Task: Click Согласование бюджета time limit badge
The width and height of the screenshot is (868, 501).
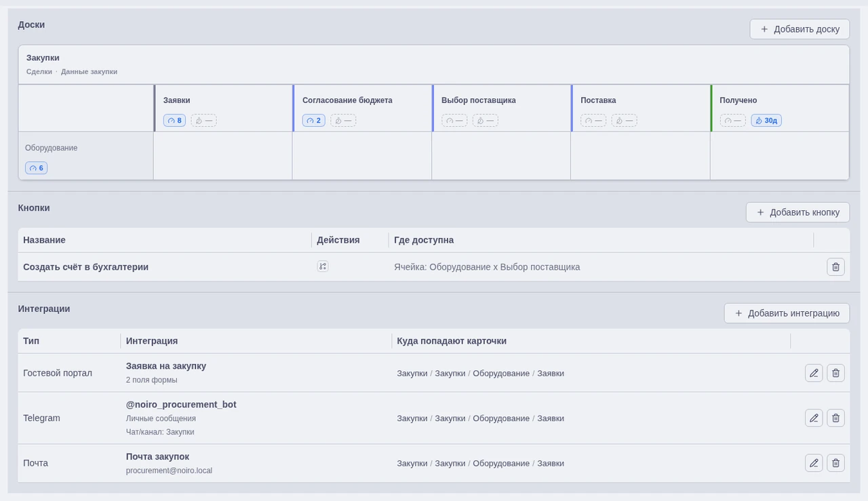Action: [x=343, y=121]
